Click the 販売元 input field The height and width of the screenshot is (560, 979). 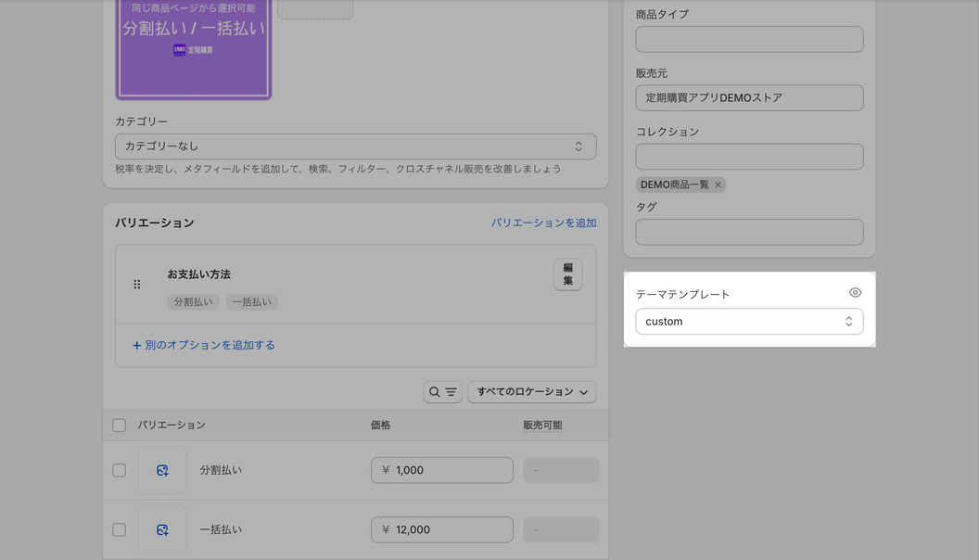pos(749,98)
